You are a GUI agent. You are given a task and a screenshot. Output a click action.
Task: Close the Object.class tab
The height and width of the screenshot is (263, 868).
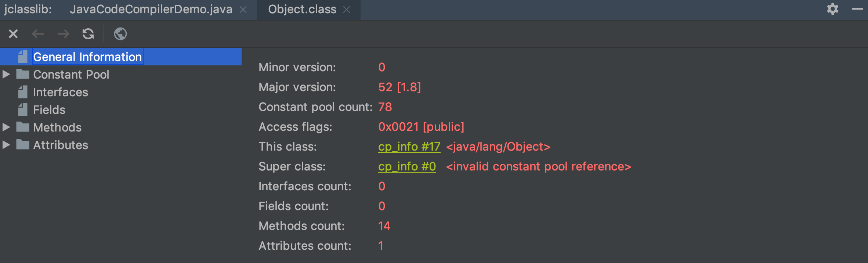(x=347, y=10)
